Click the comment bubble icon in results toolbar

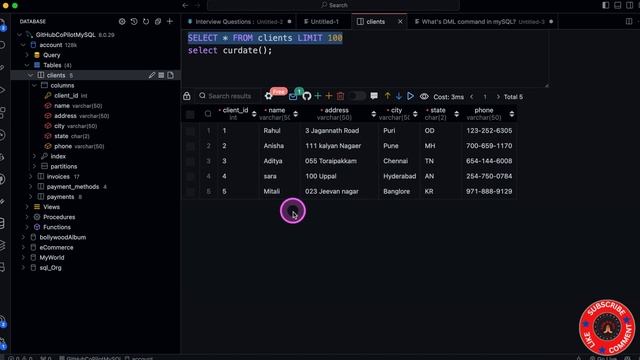click(x=374, y=96)
